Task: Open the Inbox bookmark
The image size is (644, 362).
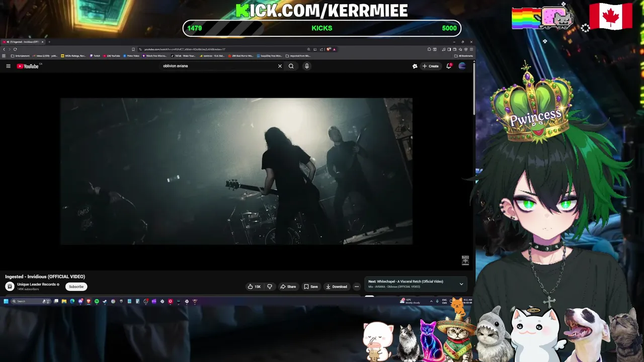Action: point(45,56)
